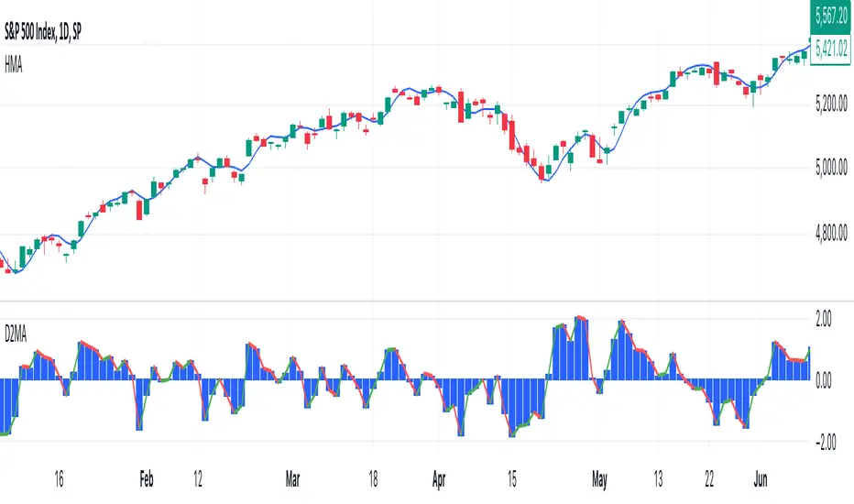The image size is (854, 504).
Task: Click the Feb date on time axis
Action: (x=144, y=479)
